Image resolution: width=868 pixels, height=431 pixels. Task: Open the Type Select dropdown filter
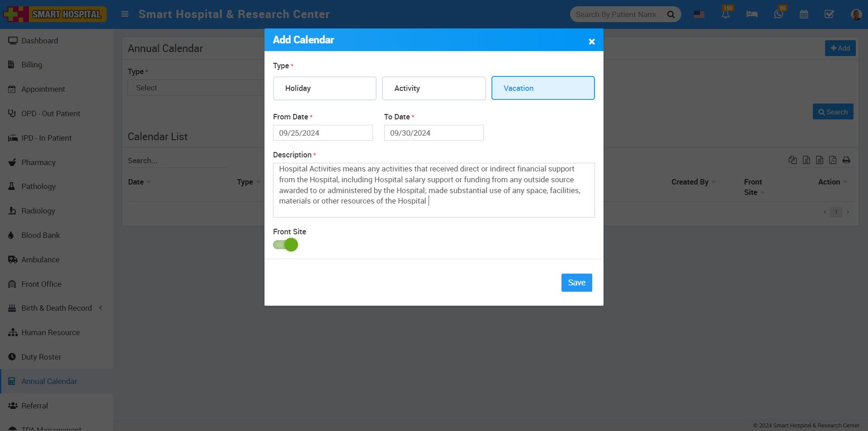coord(195,88)
